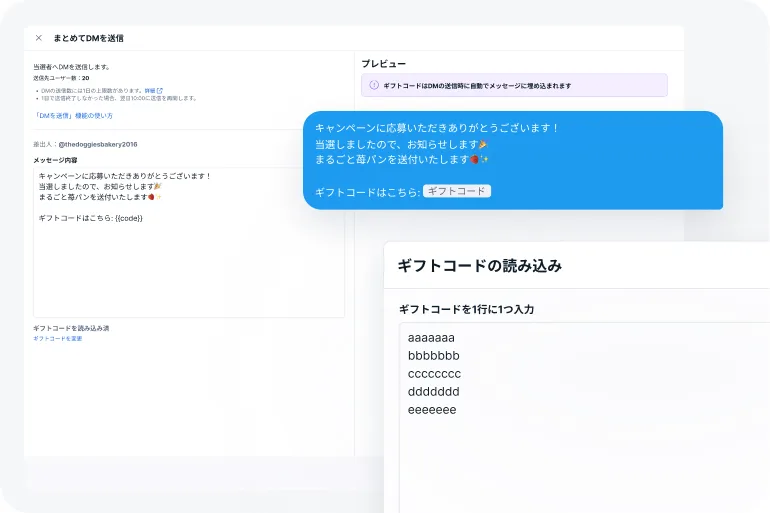
Task: Click the info icon in the preview notice
Action: point(374,86)
